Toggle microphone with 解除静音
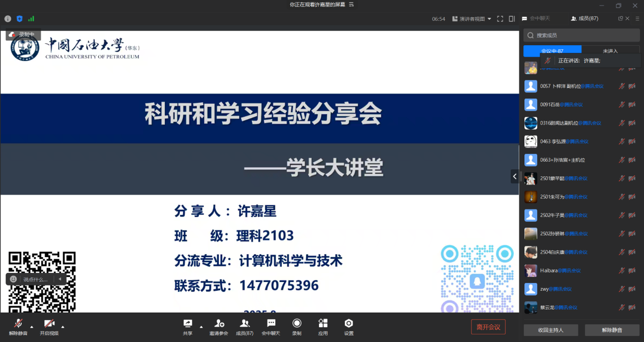 [x=18, y=326]
